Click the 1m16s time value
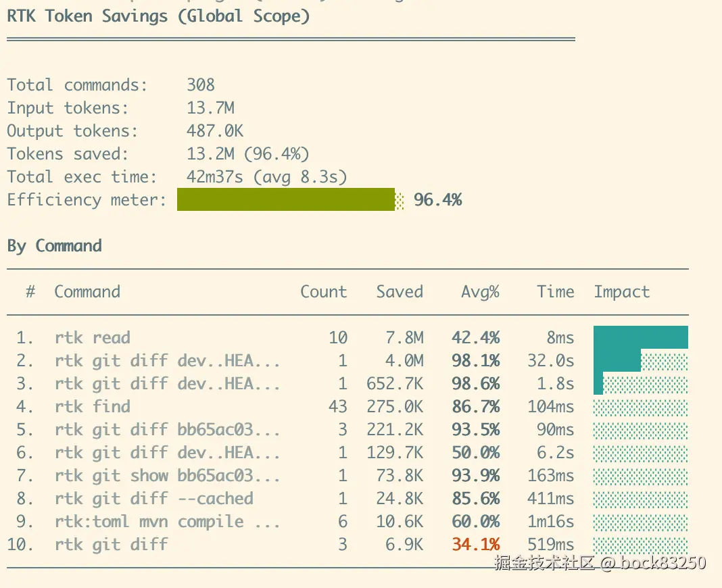This screenshot has width=722, height=588. (x=551, y=522)
